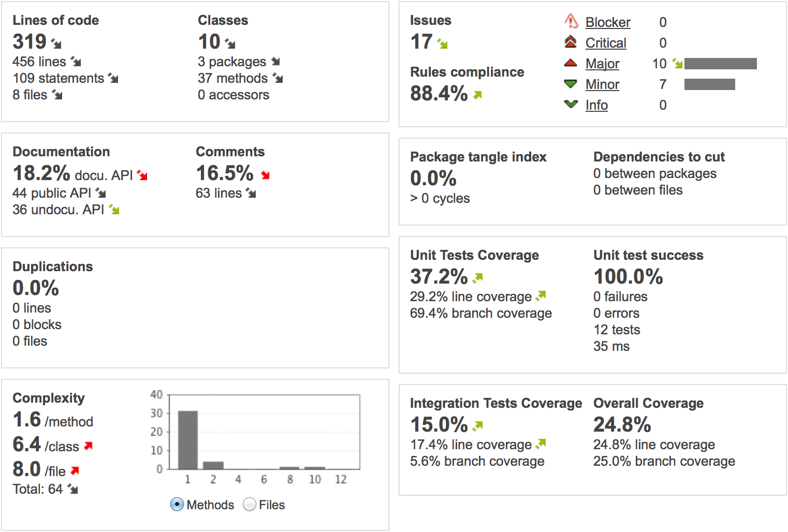Click the red trend arrow next to Comments 16.5%
Image resolution: width=788 pixels, height=532 pixels.
click(x=266, y=175)
